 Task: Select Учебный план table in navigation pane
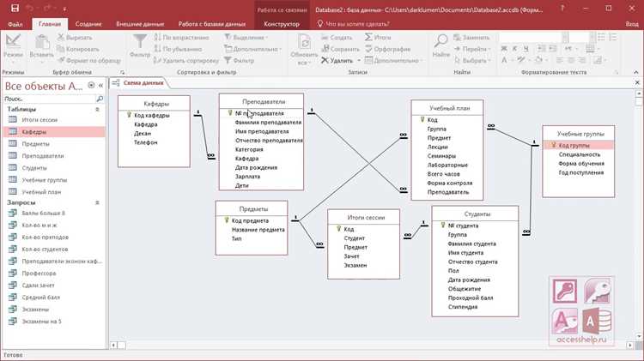point(53,192)
